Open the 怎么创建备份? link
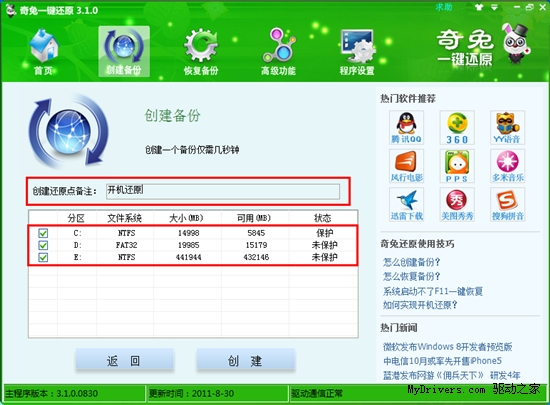The width and height of the screenshot is (550, 405). [411, 262]
